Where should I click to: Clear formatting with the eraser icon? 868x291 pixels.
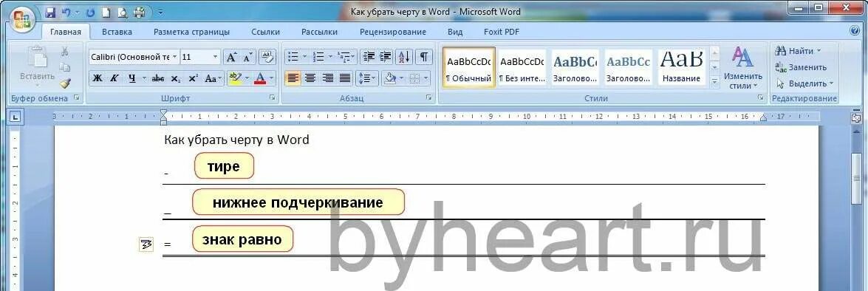(267, 56)
